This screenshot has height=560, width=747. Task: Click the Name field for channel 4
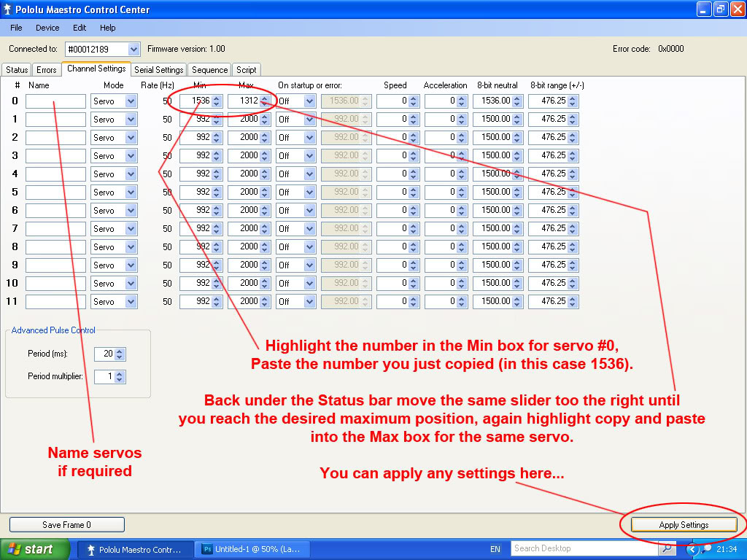click(x=55, y=174)
